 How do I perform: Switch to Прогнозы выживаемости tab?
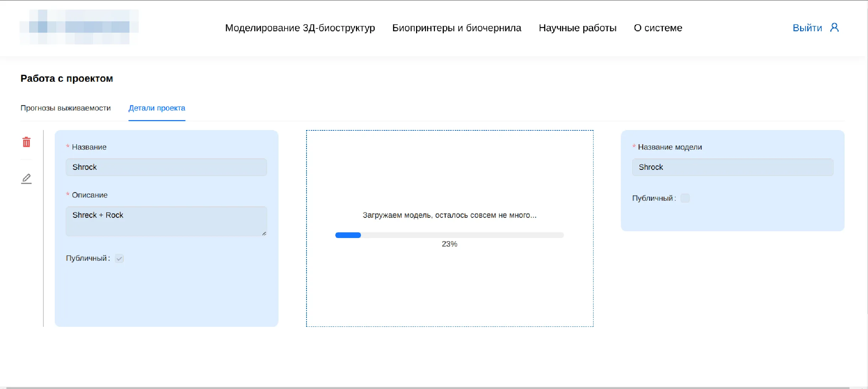point(65,108)
